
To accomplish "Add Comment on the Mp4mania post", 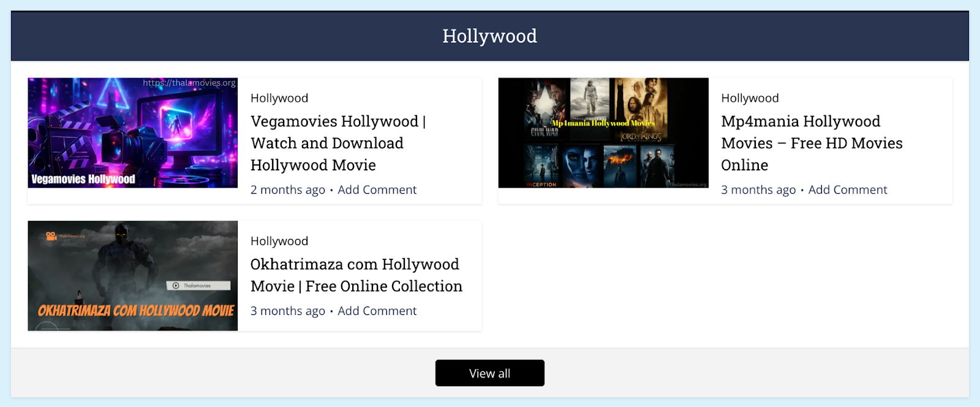I will pyautogui.click(x=847, y=190).
